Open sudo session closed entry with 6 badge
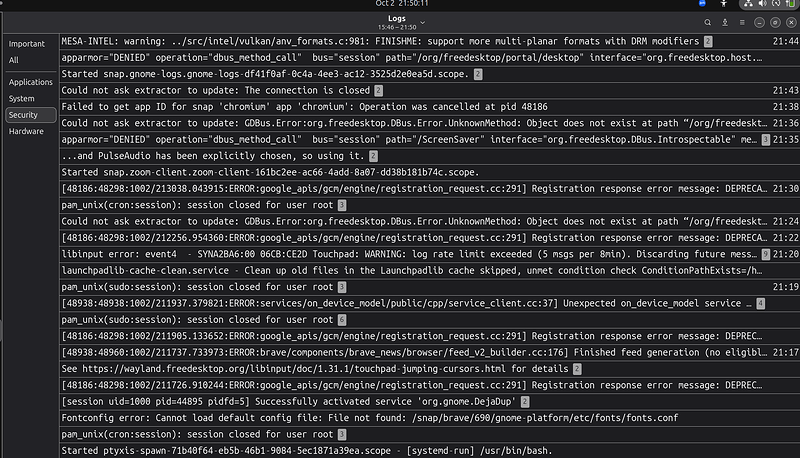 click(x=430, y=320)
